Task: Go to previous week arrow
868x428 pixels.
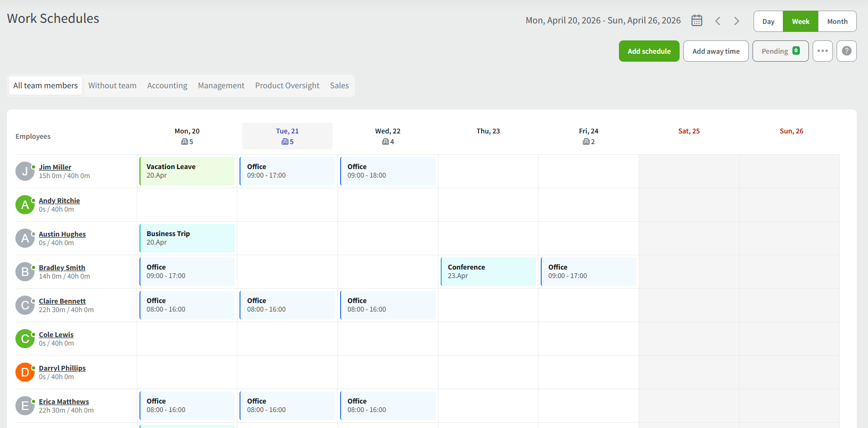Action: pyautogui.click(x=718, y=21)
